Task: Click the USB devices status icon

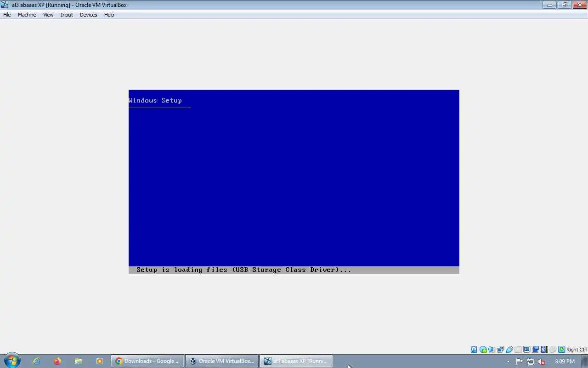Action: 509,350
